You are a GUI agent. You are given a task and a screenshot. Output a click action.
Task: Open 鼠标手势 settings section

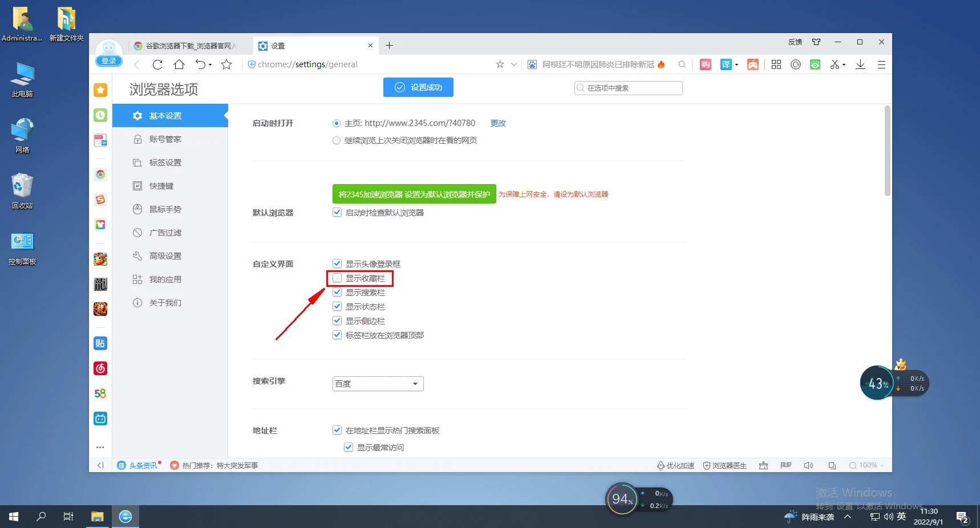pos(170,209)
